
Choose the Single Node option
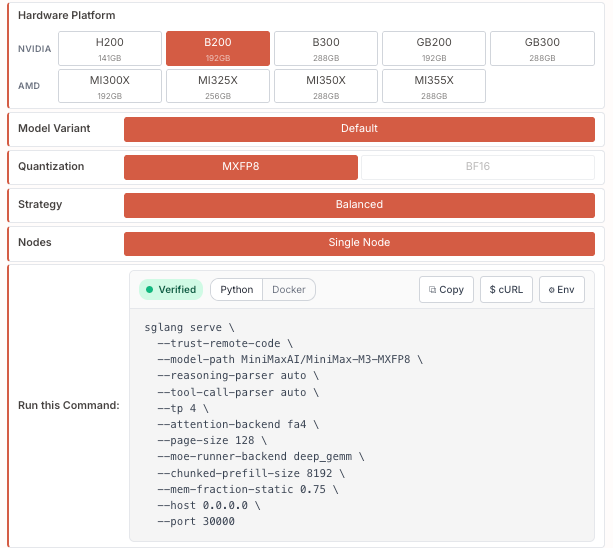coord(359,244)
